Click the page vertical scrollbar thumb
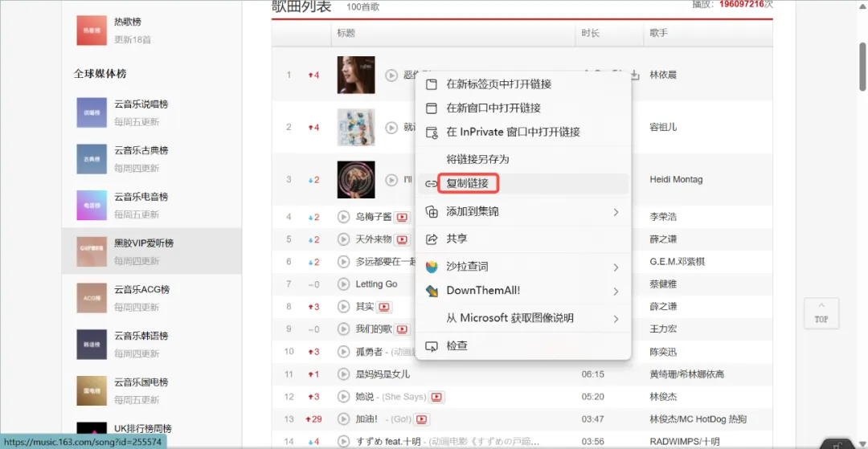The image size is (868, 449). point(862,67)
